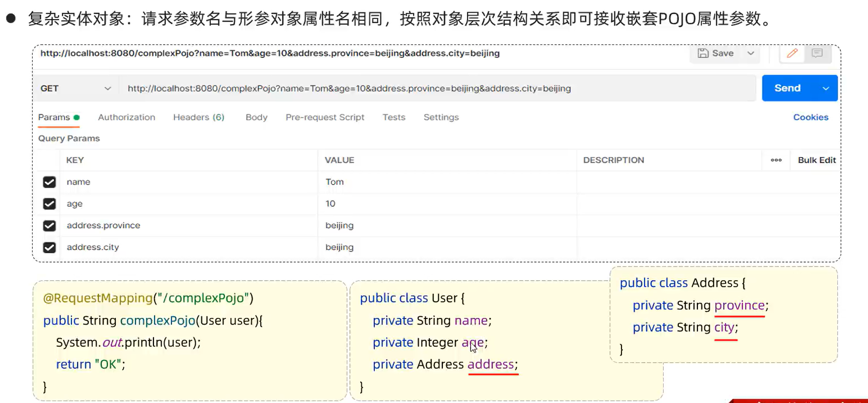Toggle the address.province parameter checkbox
Viewport: 868px width, 403px height.
(x=49, y=225)
